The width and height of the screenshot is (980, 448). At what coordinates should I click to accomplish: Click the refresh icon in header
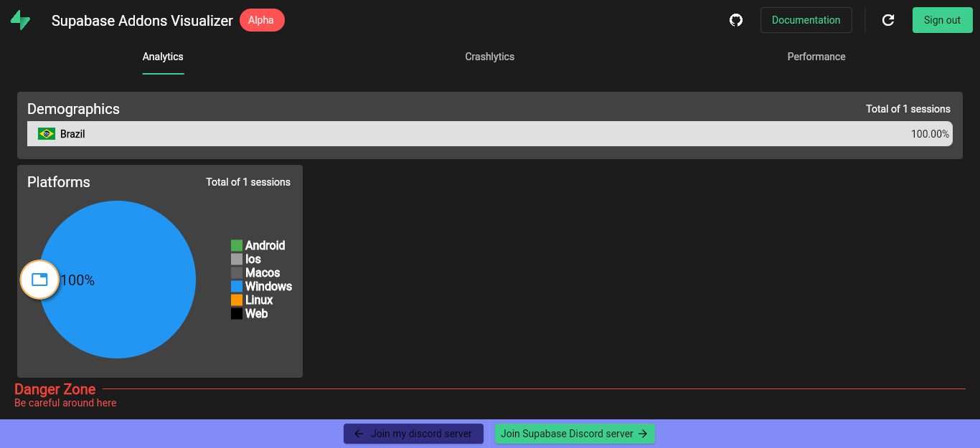pyautogui.click(x=888, y=20)
